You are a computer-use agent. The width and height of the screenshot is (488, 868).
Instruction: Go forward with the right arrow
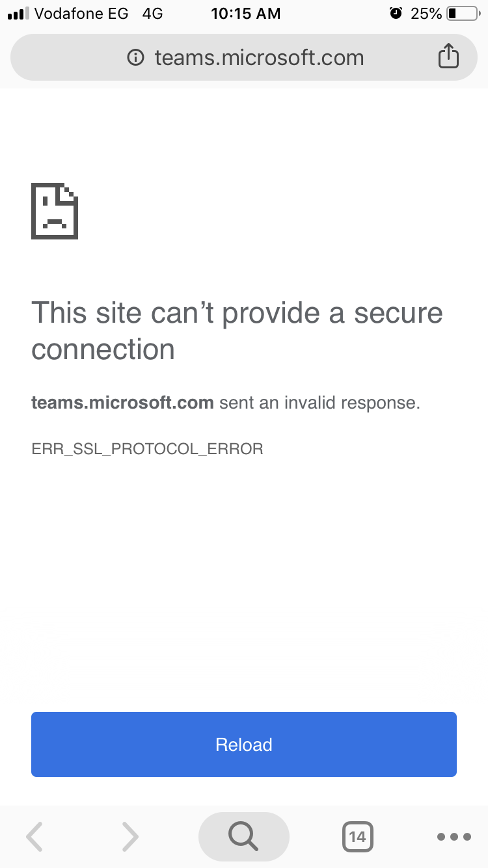point(130,836)
